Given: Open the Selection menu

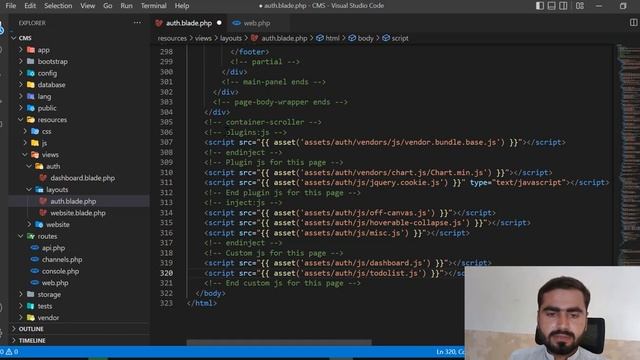Looking at the screenshot, I should tap(58, 6).
